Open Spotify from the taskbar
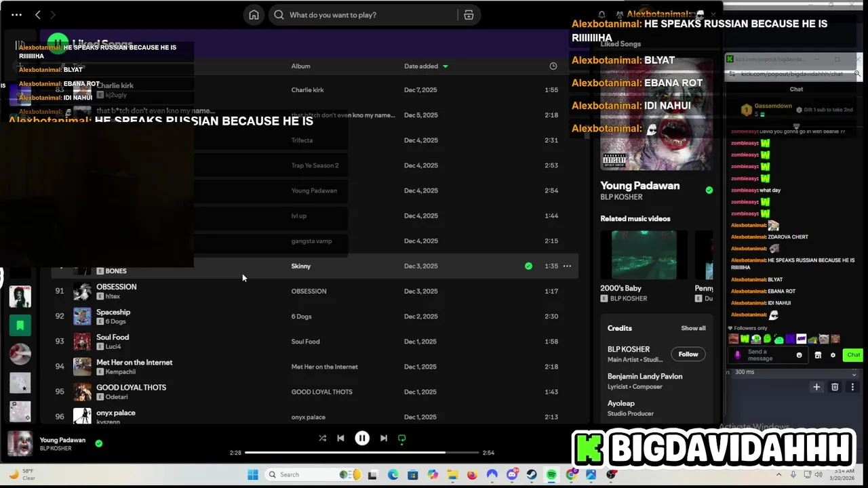Viewport: 868px width, 488px height. [551, 474]
